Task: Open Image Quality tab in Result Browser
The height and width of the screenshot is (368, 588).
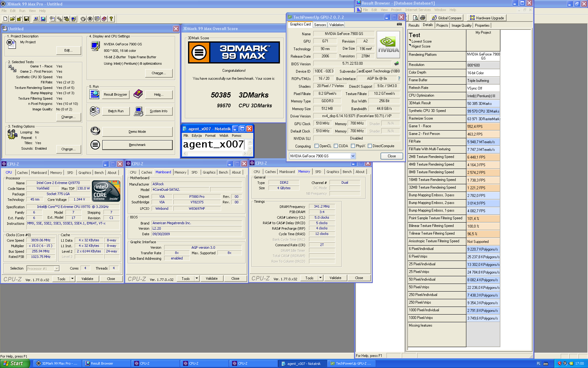Action: tap(461, 25)
